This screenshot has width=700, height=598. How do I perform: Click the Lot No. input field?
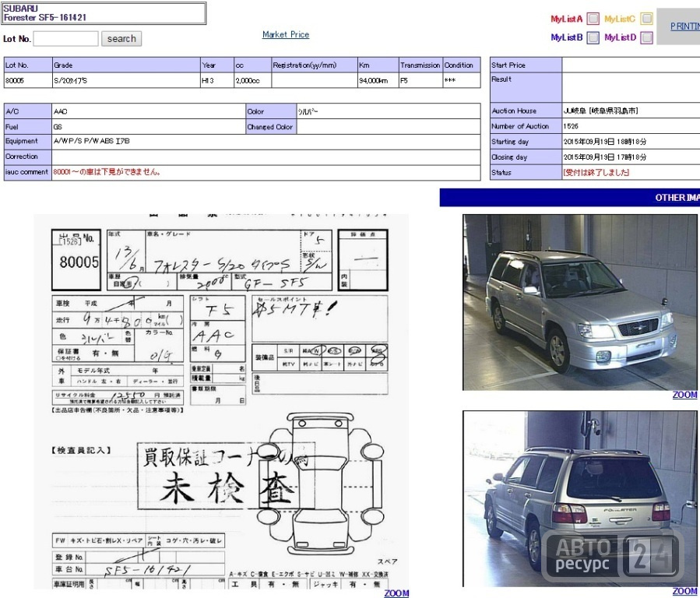65,39
